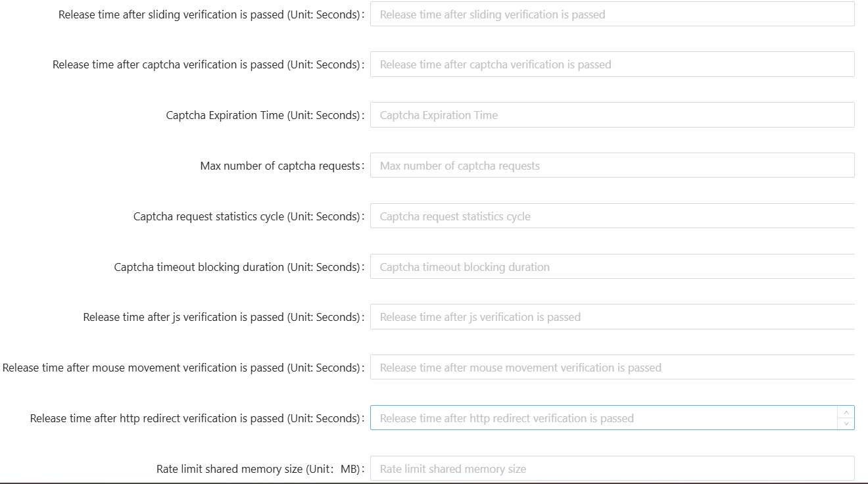Click the Captcha request statistics cycle input

(612, 216)
